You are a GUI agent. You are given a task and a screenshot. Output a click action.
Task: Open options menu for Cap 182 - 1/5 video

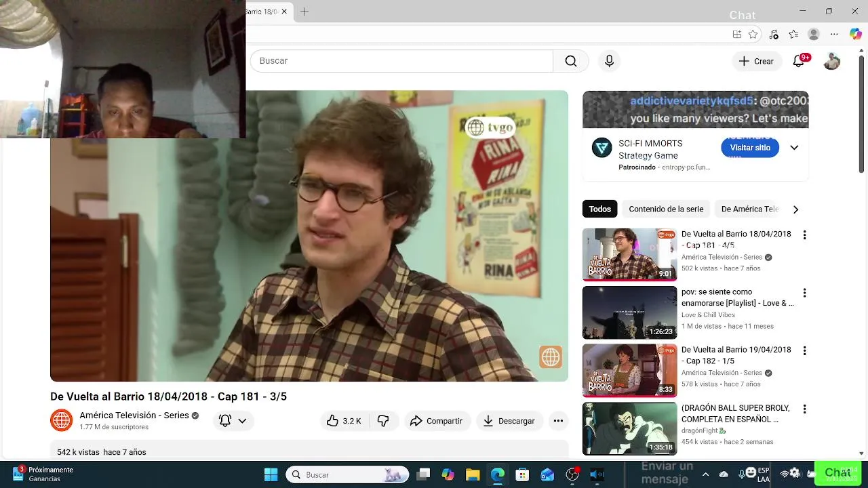pyautogui.click(x=804, y=351)
